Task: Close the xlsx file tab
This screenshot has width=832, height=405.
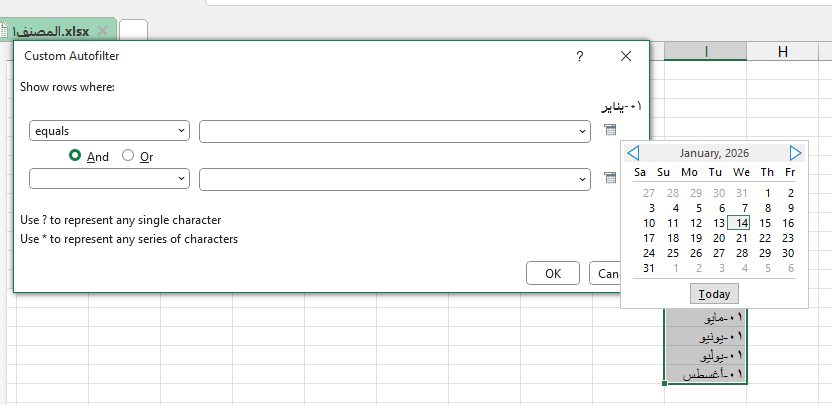Action: point(102,31)
